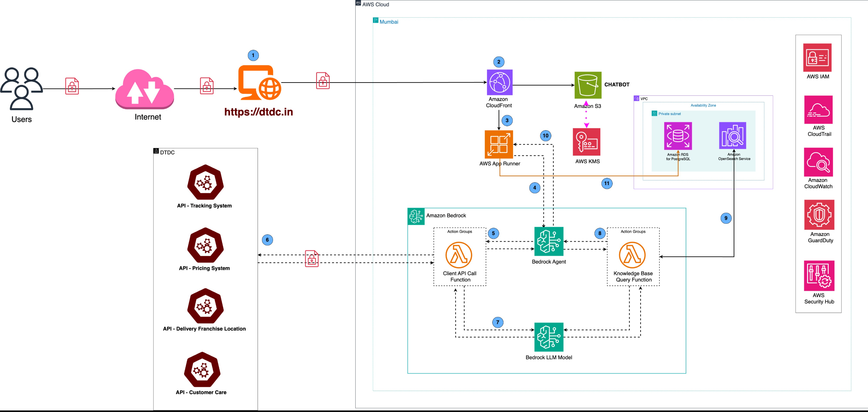
Task: Select the Amazon S3 bucket icon
Action: (588, 85)
